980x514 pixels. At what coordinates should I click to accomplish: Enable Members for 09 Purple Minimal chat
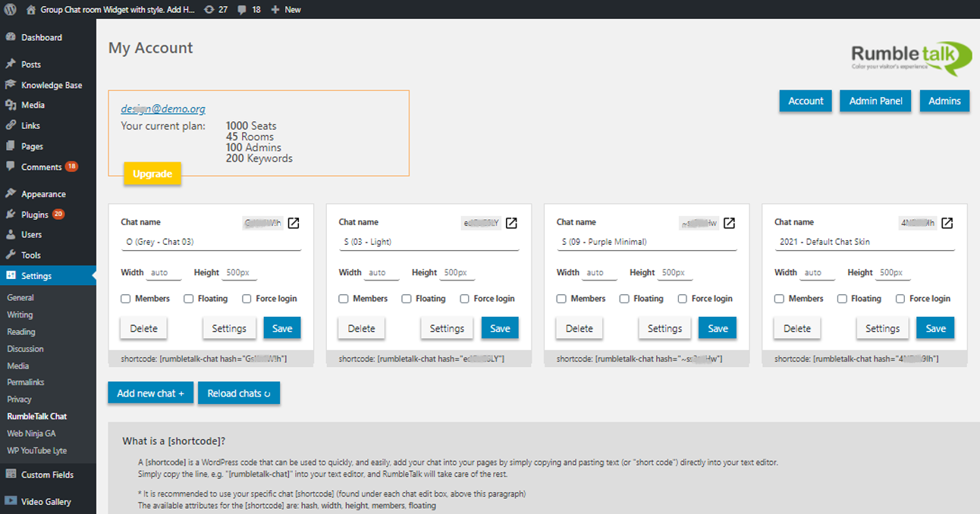(561, 299)
